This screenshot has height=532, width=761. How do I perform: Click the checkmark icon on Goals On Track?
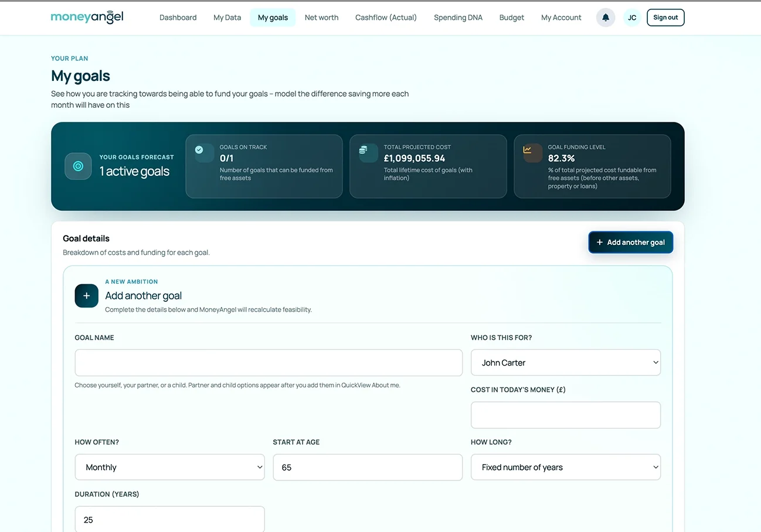click(199, 150)
